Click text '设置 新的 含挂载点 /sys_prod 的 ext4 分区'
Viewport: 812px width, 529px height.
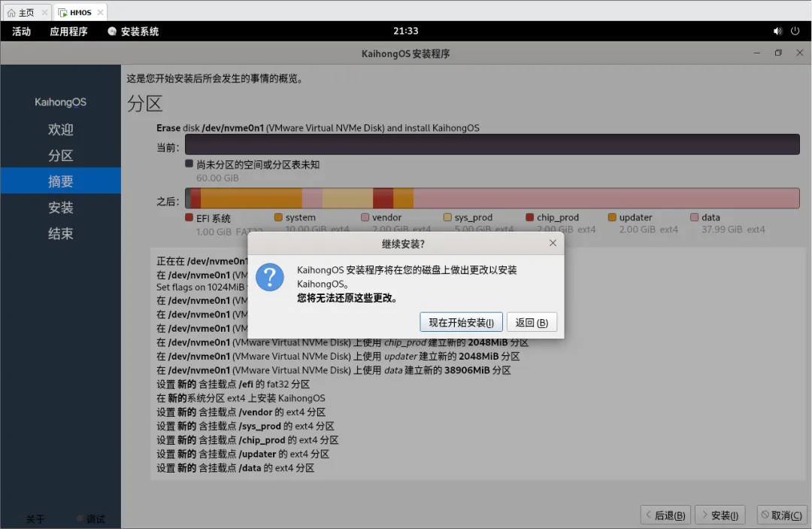pyautogui.click(x=245, y=426)
